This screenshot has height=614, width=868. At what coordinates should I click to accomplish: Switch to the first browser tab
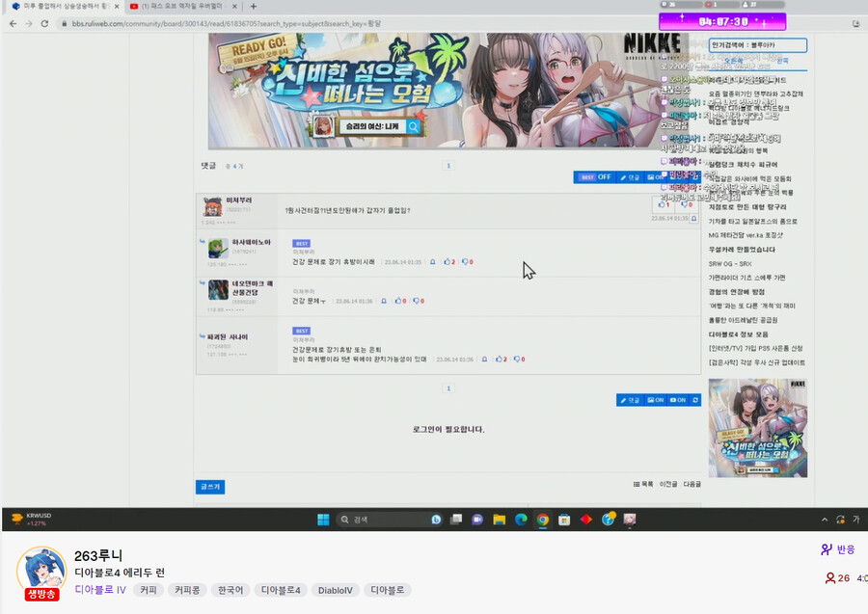66,7
